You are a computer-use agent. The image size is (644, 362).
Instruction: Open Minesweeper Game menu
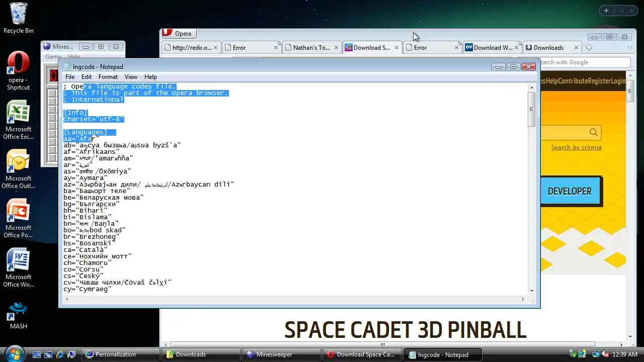click(x=53, y=57)
